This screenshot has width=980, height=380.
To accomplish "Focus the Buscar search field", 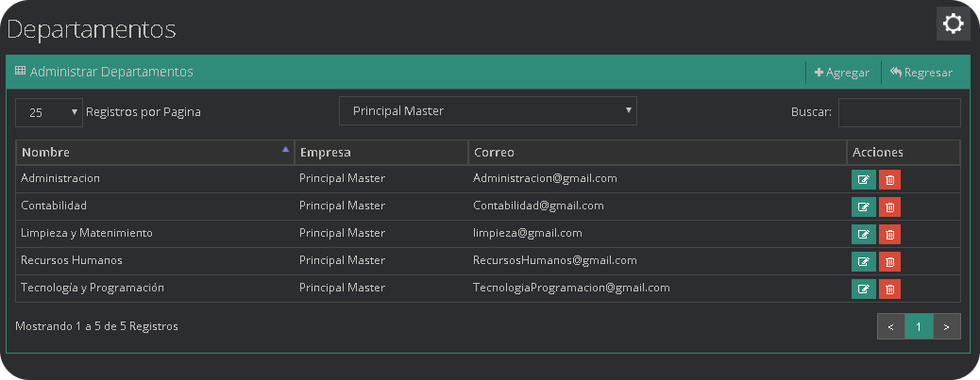I will click(899, 112).
